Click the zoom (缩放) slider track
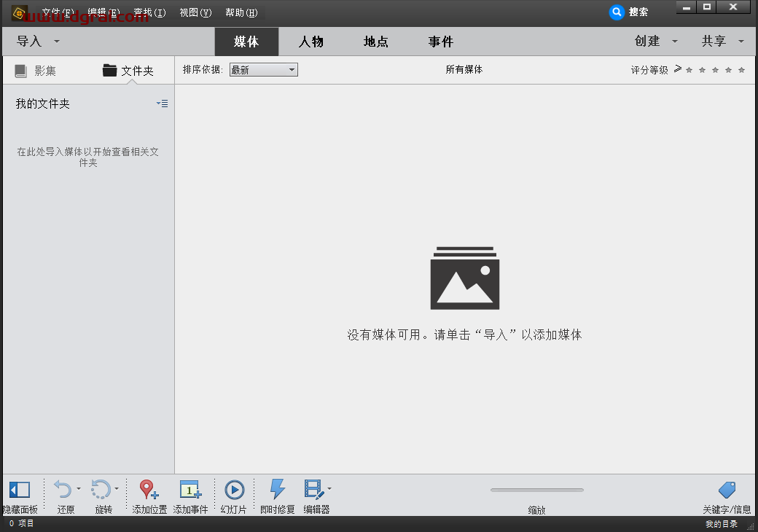This screenshot has height=532, width=758. click(x=537, y=490)
